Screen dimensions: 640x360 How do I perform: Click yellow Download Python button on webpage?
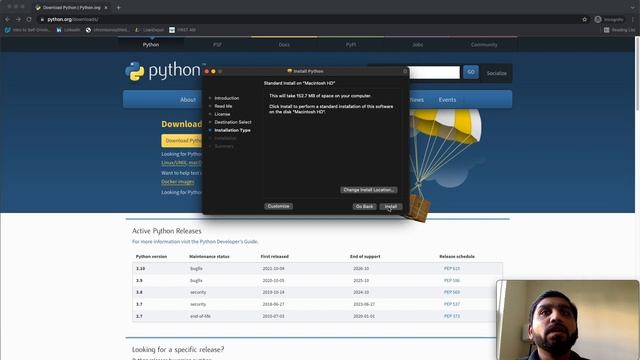pos(182,140)
